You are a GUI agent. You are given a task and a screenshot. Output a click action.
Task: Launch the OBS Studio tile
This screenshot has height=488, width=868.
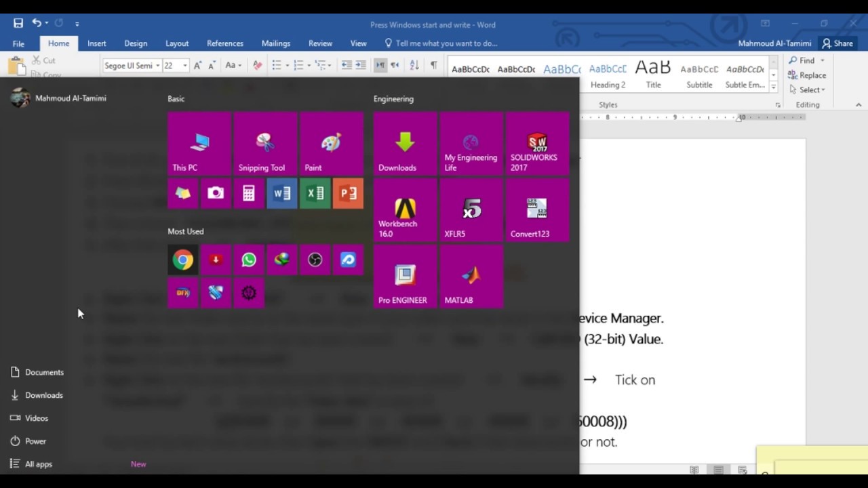(x=315, y=260)
